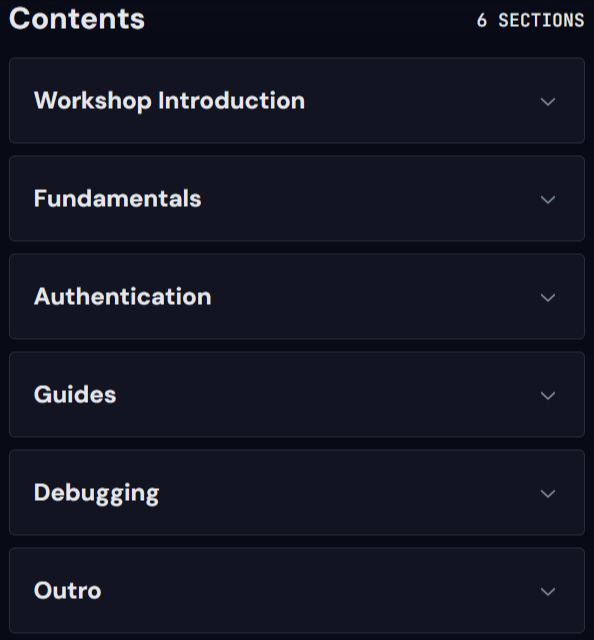
Task: Expand Guides using its chevron
Action: pos(547,395)
